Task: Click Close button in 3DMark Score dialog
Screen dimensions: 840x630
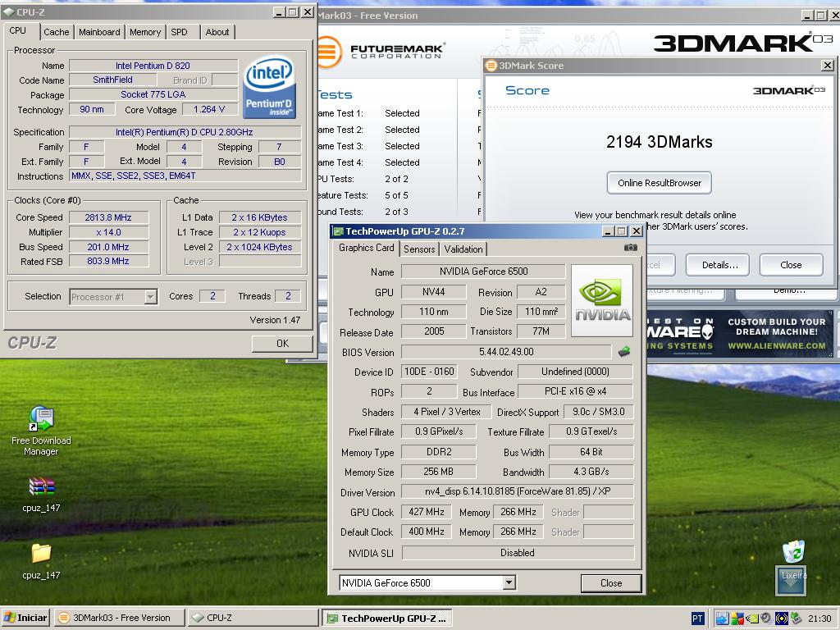Action: 791,265
